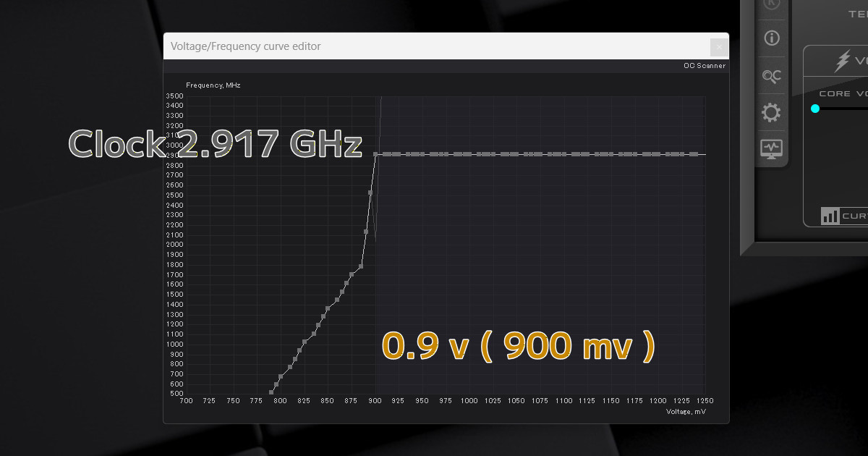Select the curve point near 2100 MHz
Viewport: 868px width, 456px height.
366,232
